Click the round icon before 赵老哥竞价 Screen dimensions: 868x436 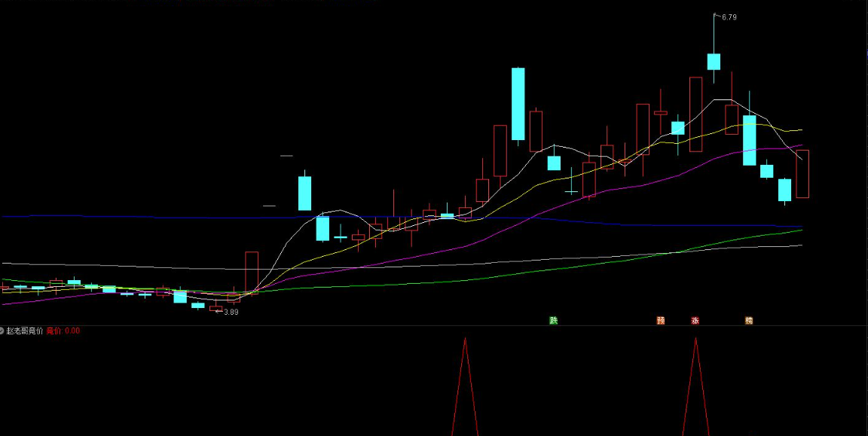(x=2, y=331)
